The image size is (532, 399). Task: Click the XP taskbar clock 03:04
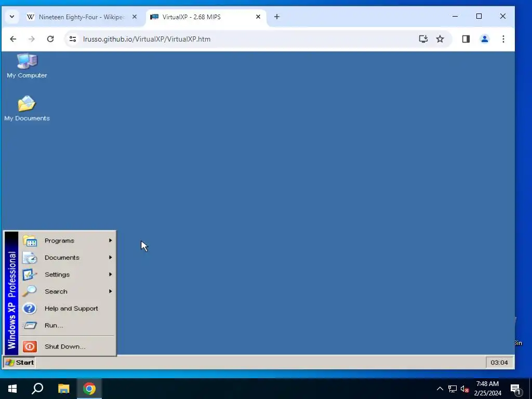[499, 362]
